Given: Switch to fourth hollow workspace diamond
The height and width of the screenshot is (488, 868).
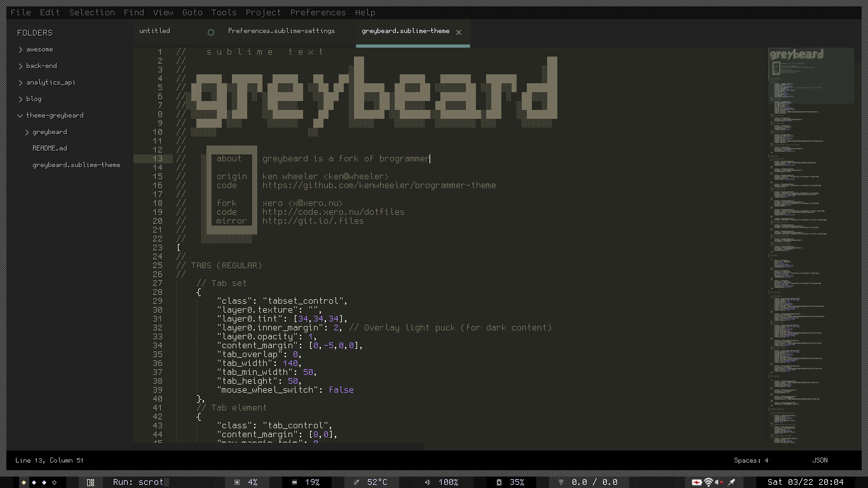Looking at the screenshot, I should [55, 482].
